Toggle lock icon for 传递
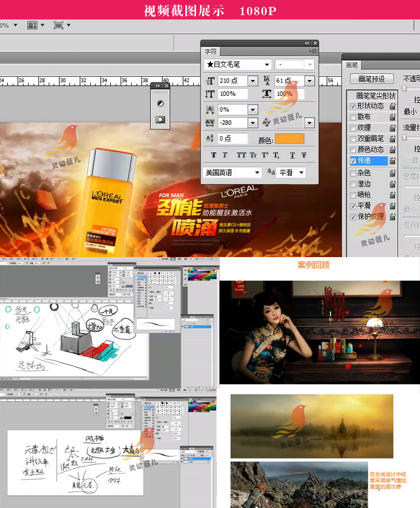 pyautogui.click(x=393, y=160)
